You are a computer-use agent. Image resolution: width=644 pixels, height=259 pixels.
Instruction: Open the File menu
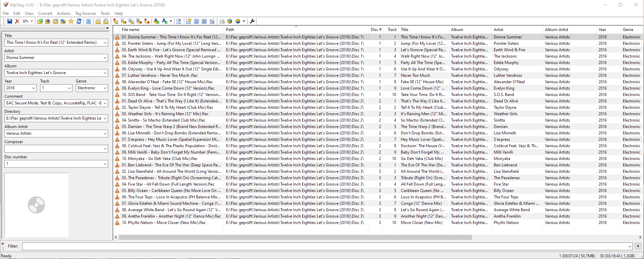coord(6,13)
